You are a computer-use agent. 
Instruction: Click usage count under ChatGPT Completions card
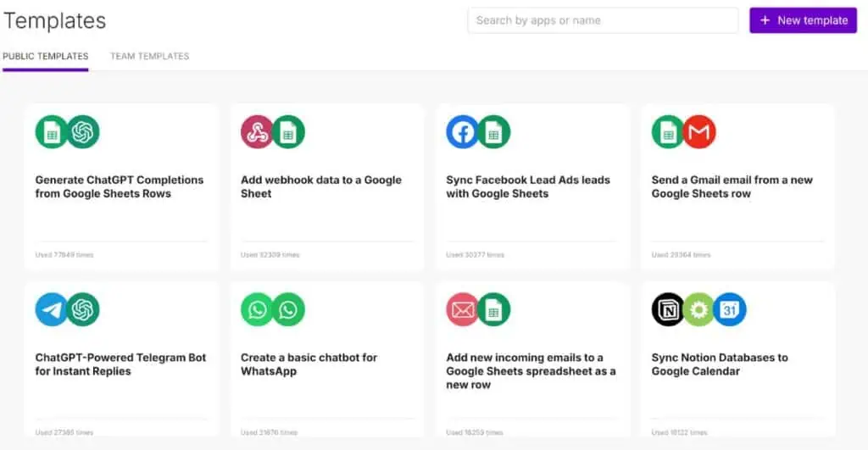64,255
